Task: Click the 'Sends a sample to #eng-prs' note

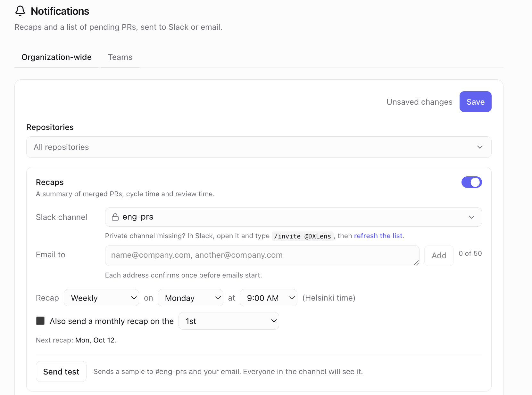Action: [228, 372]
